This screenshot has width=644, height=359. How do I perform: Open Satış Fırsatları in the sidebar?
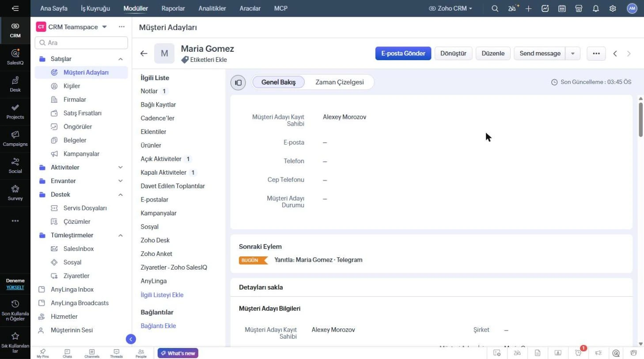[83, 113]
